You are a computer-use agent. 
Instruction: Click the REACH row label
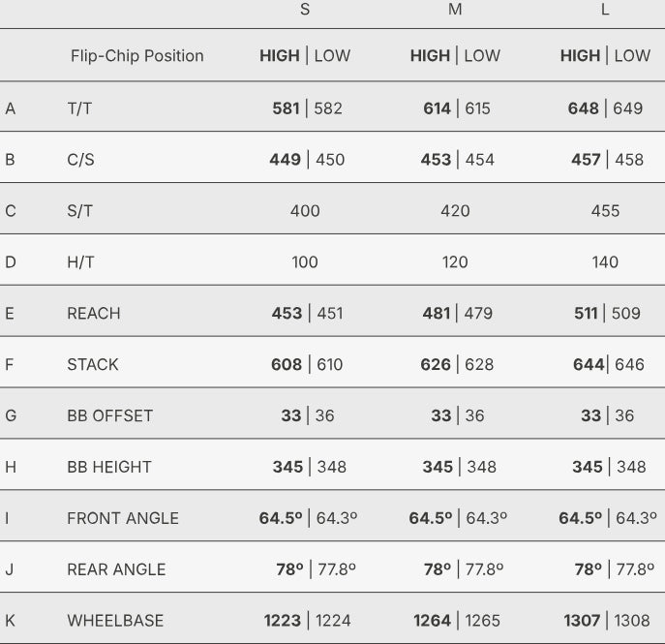(94, 314)
